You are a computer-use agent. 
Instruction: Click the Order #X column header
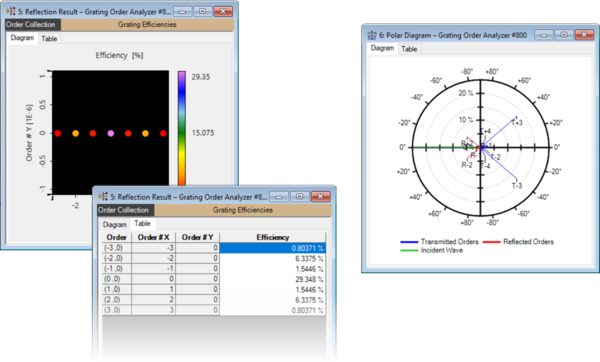[x=153, y=237]
